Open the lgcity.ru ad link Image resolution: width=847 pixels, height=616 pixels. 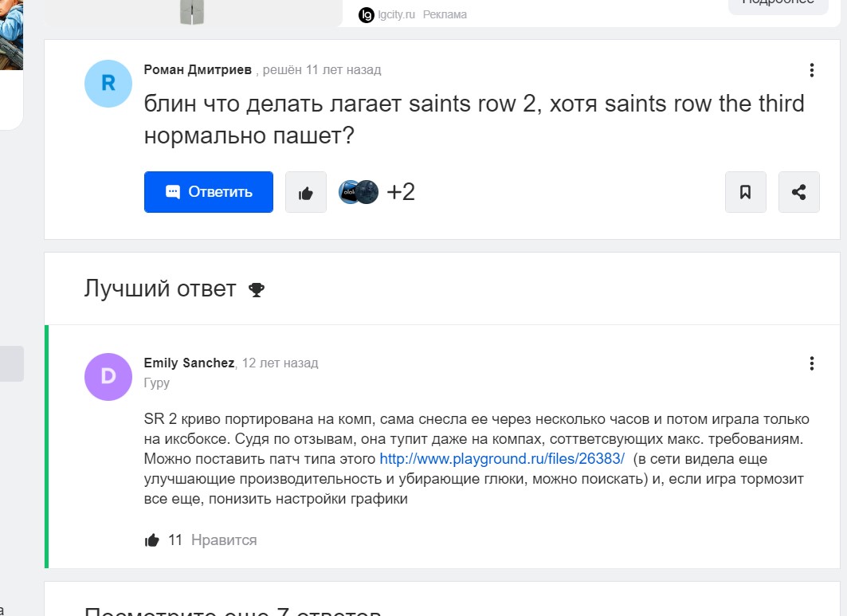(x=396, y=14)
